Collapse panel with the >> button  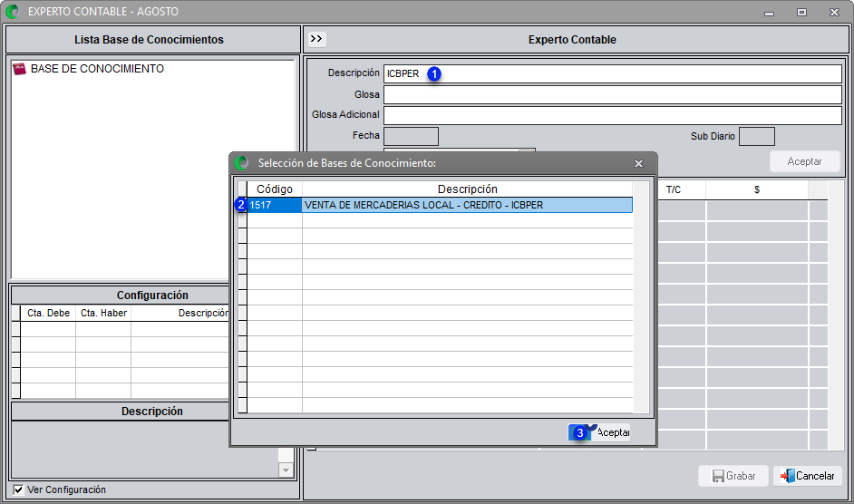(x=316, y=39)
